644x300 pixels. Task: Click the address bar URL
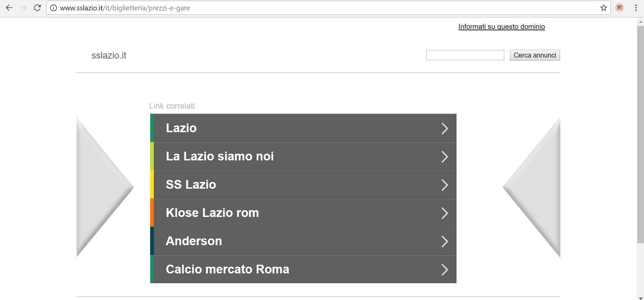tap(125, 8)
